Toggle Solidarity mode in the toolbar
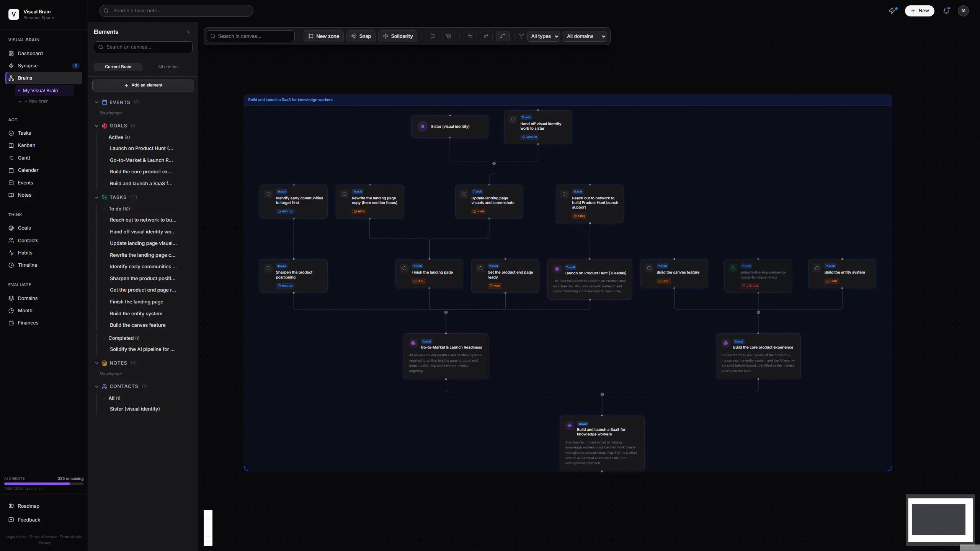 (x=397, y=36)
